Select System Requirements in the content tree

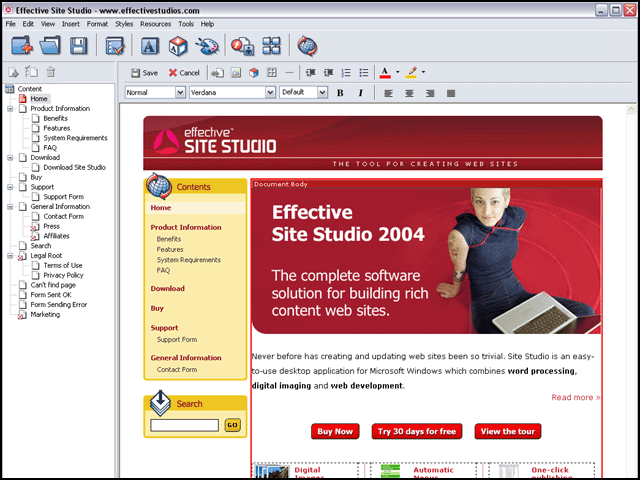[x=75, y=138]
